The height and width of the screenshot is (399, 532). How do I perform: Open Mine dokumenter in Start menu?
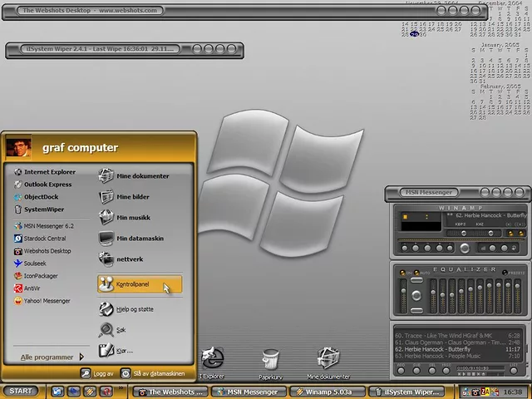coord(133,176)
